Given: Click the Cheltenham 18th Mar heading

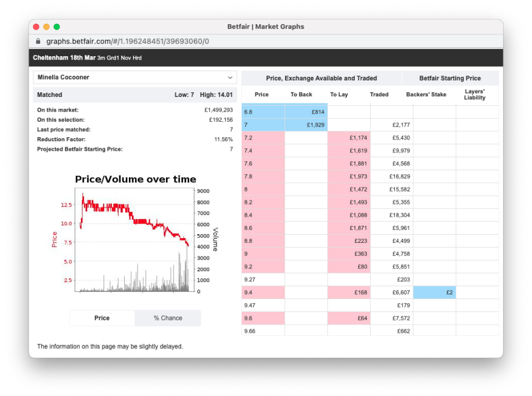Looking at the screenshot, I should (x=64, y=58).
